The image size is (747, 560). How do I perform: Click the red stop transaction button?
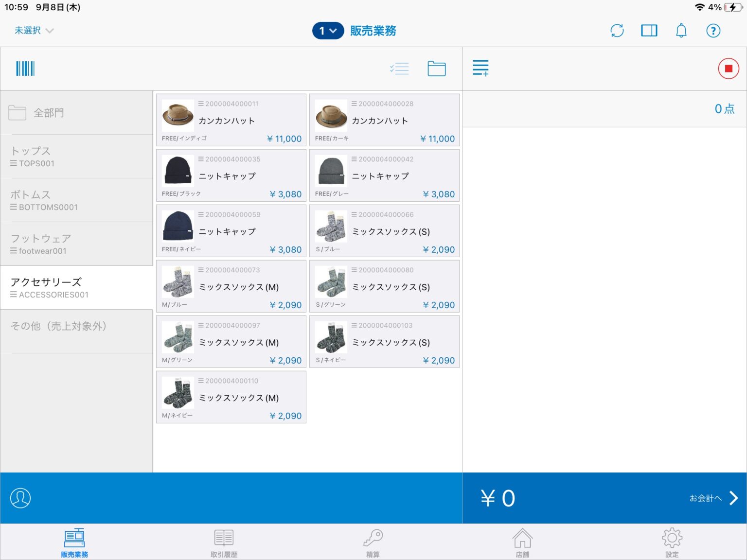[728, 69]
